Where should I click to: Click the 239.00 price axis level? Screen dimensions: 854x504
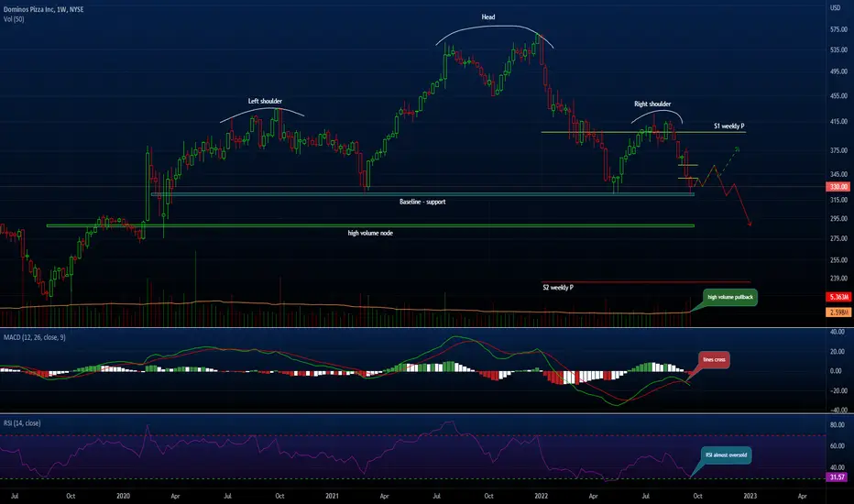pos(838,279)
